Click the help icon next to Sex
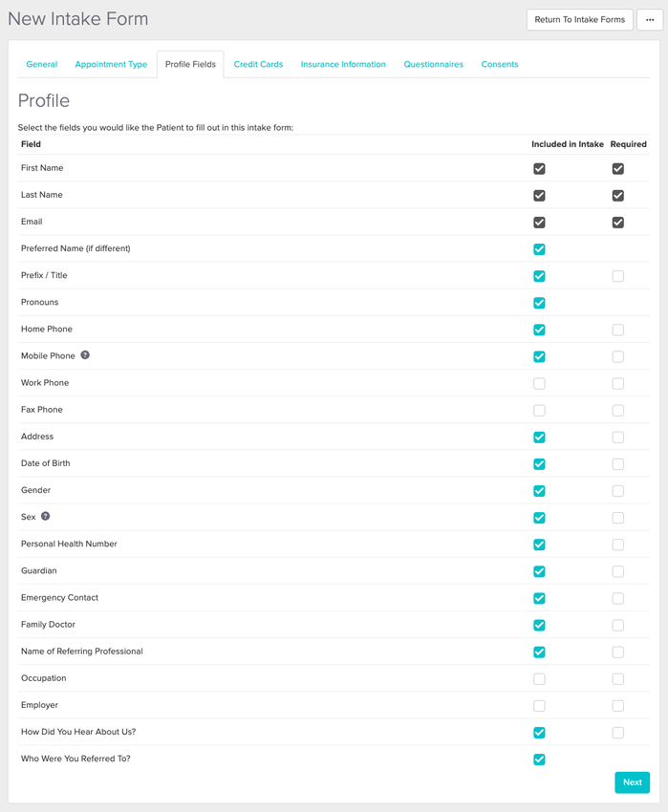The height and width of the screenshot is (812, 668). pyautogui.click(x=45, y=517)
